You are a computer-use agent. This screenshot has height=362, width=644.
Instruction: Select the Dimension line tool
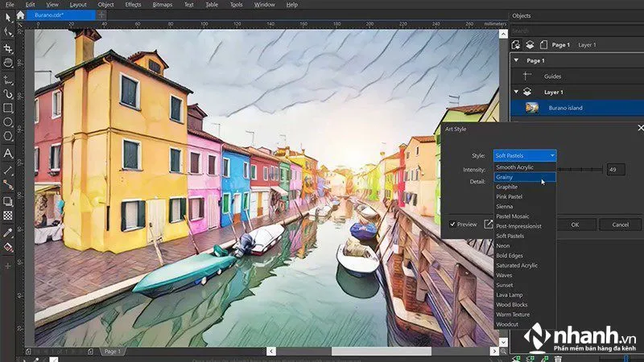8,170
